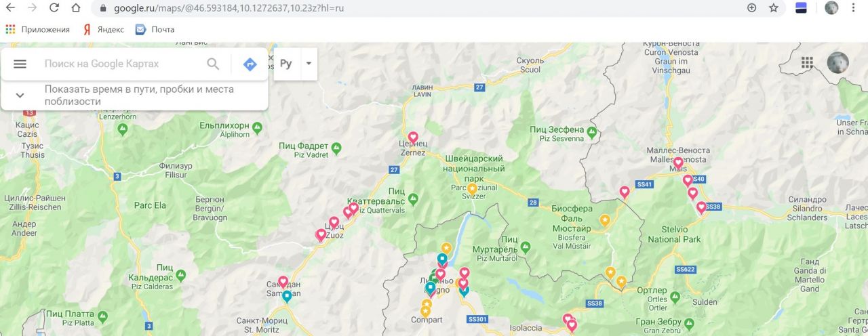Click the 'Compart' place label

coord(427,320)
